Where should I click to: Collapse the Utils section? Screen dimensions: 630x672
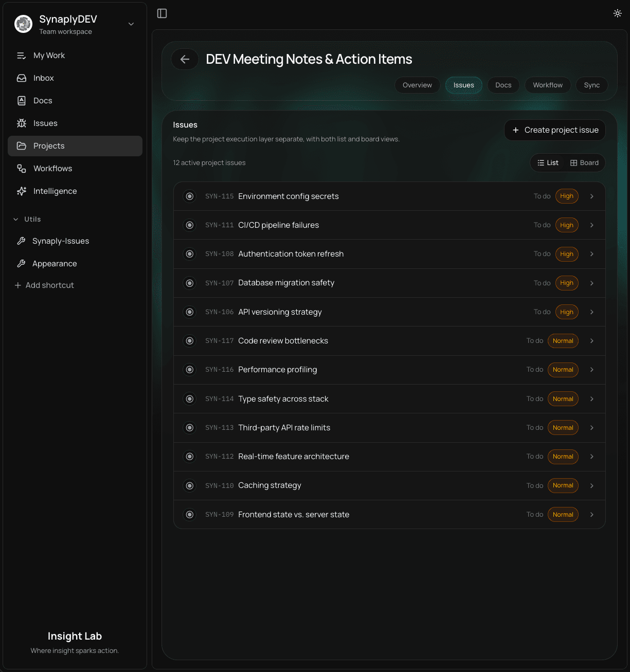coord(16,220)
